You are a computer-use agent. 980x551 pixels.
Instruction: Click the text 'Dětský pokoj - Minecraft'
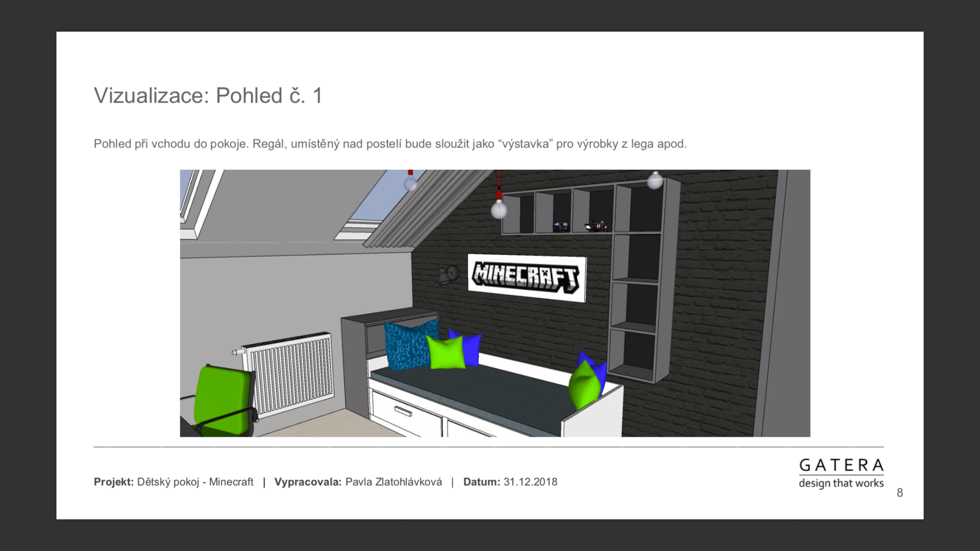195,482
